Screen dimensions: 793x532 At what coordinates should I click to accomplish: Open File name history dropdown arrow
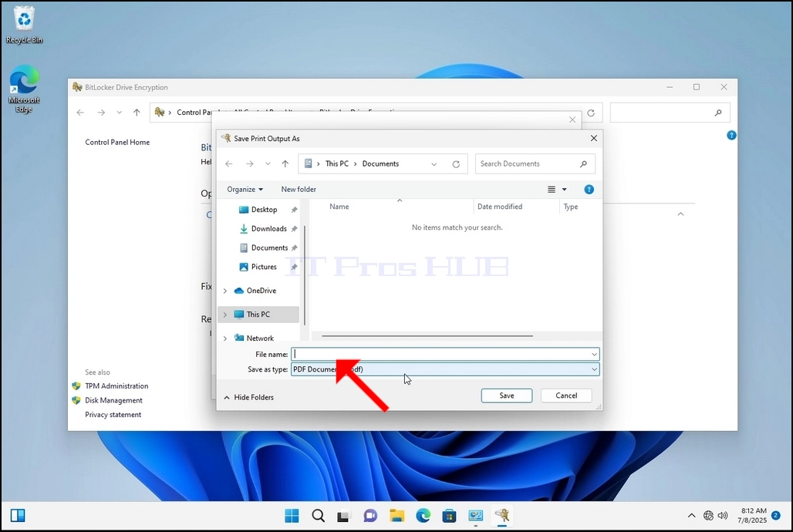point(594,355)
